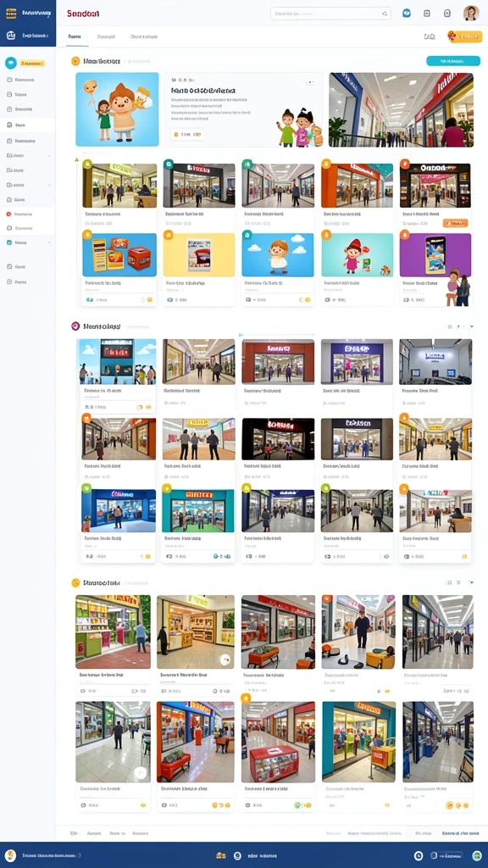The image size is (488, 868).
Task: Click the small outlined button inside the hero card
Action: [x=187, y=134]
